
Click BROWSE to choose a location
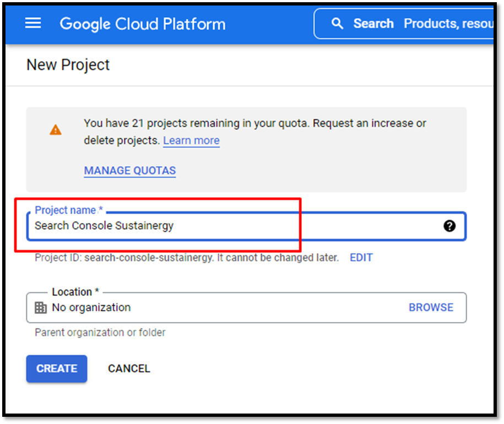pyautogui.click(x=431, y=307)
